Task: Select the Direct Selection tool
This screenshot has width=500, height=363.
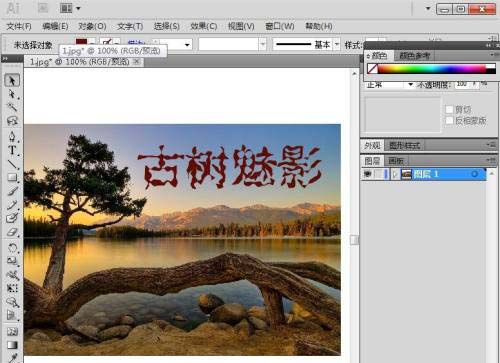Action: (12, 94)
